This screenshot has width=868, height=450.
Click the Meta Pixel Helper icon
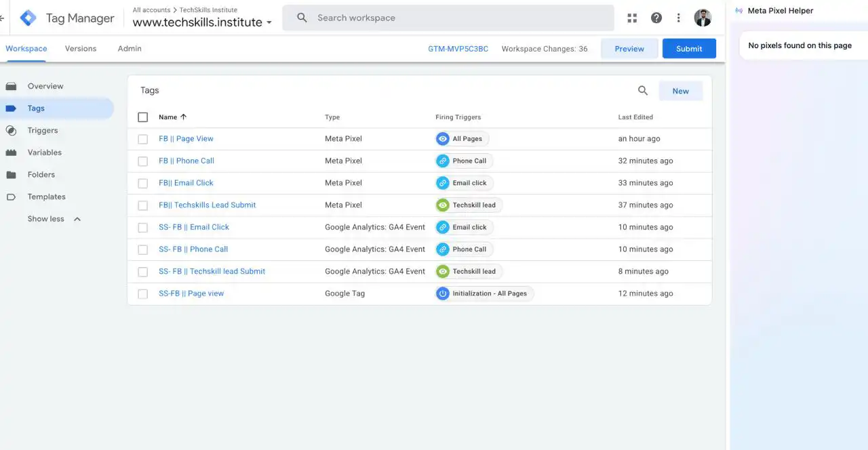coord(738,11)
